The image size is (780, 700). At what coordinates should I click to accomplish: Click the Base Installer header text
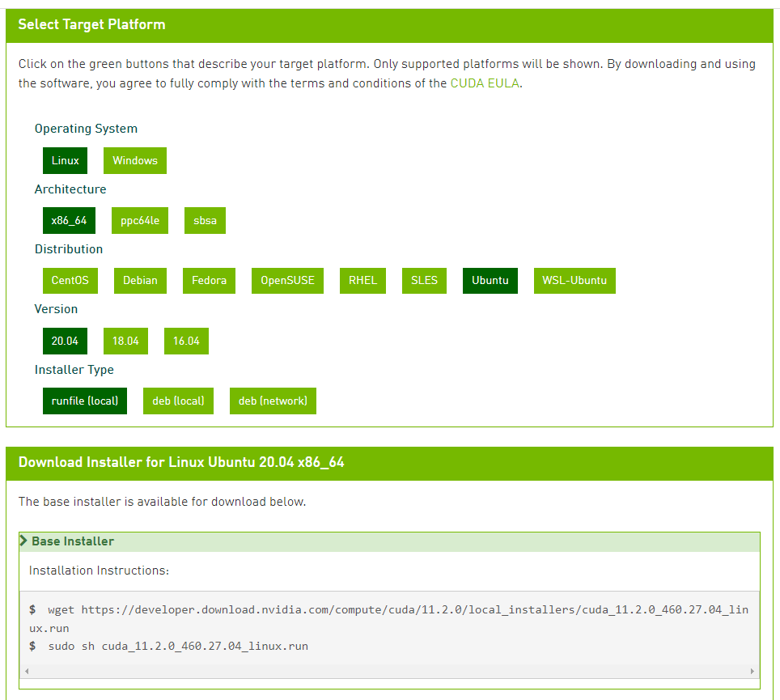tap(73, 541)
